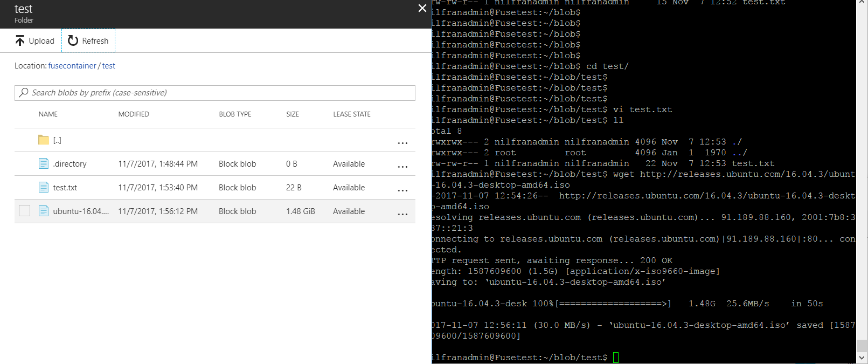
Task: Open more options for ubuntu-16.04 row
Action: pyautogui.click(x=402, y=214)
